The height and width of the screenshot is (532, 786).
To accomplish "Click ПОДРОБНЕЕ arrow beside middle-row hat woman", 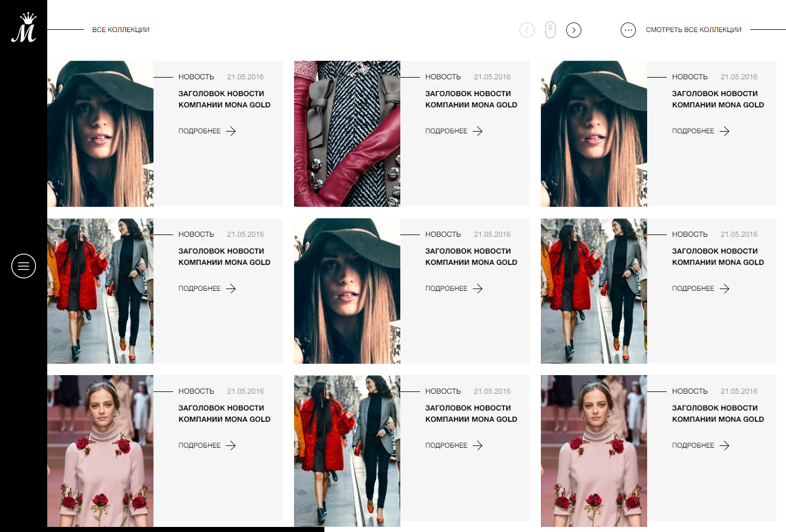I will pos(478,288).
